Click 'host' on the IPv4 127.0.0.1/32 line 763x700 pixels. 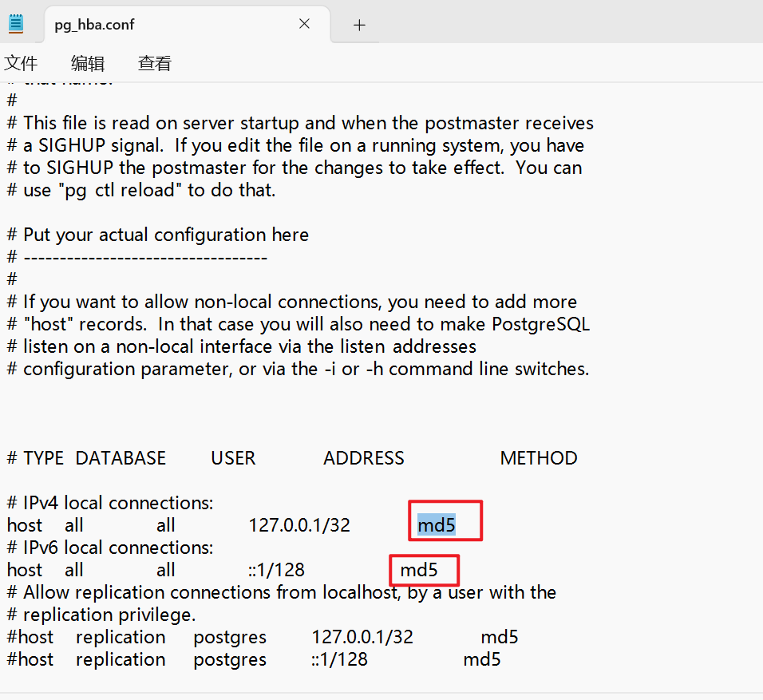coord(25,525)
